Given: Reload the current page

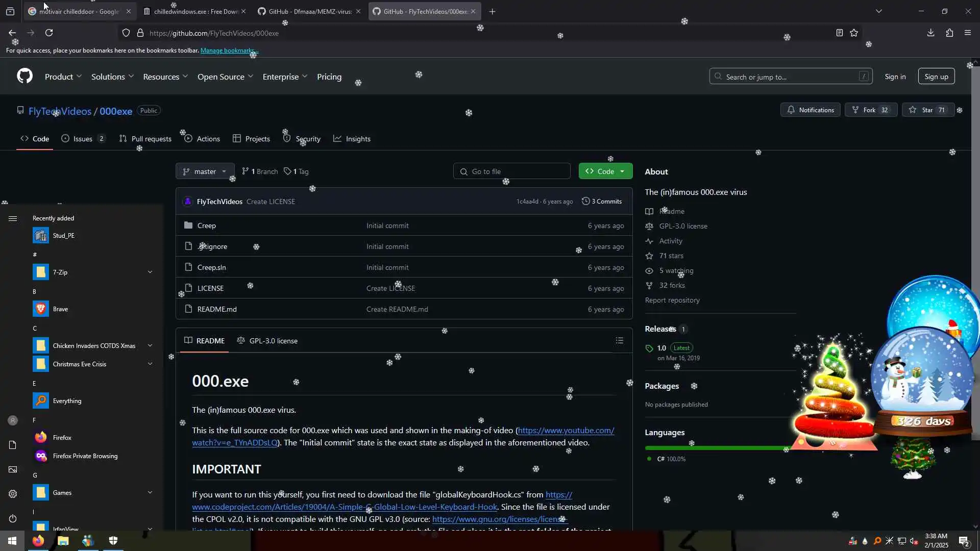Looking at the screenshot, I should [49, 33].
